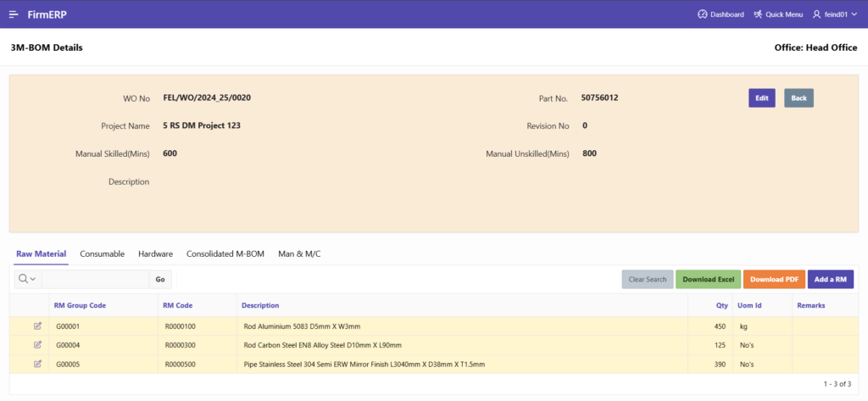Open the Quick Menu in header
This screenshot has height=401, width=868.
(x=778, y=14)
